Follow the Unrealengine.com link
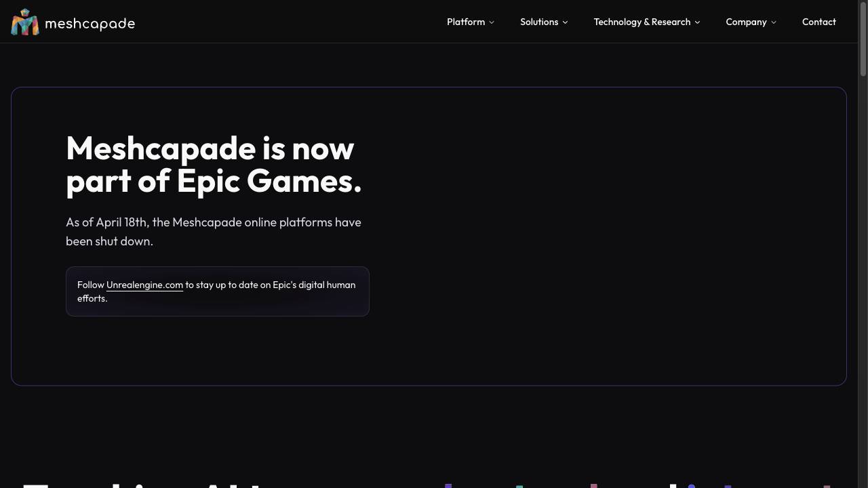The width and height of the screenshot is (868, 488). [144, 285]
